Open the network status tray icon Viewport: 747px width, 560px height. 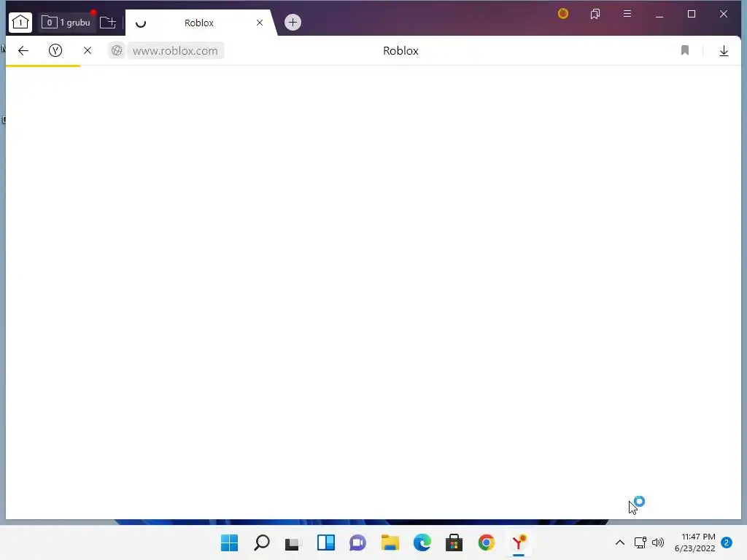point(640,542)
